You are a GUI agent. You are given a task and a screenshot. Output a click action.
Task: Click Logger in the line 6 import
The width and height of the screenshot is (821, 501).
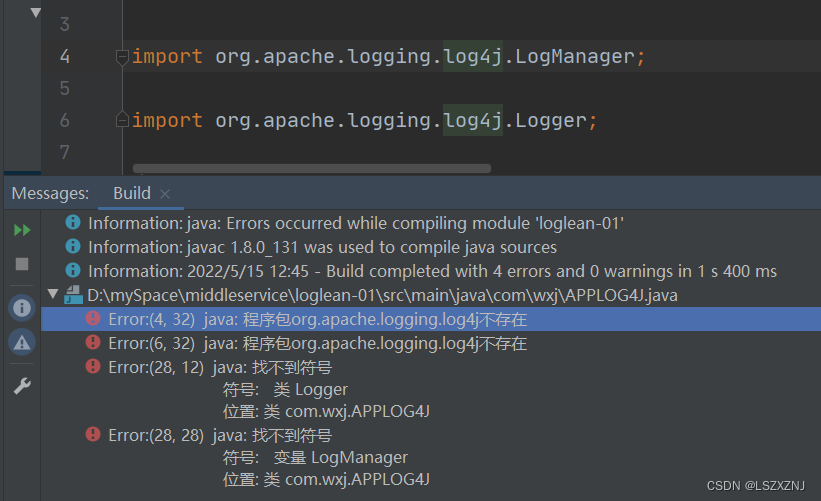(x=550, y=121)
